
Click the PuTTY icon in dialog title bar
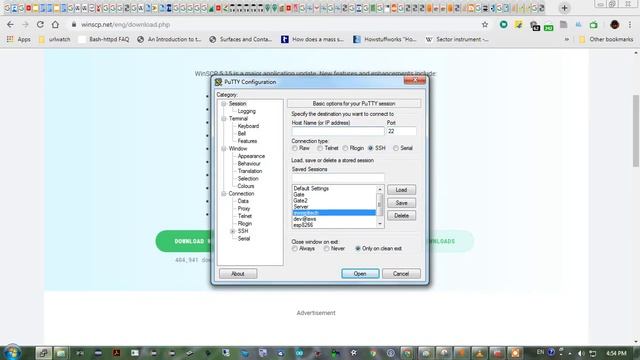click(218, 82)
